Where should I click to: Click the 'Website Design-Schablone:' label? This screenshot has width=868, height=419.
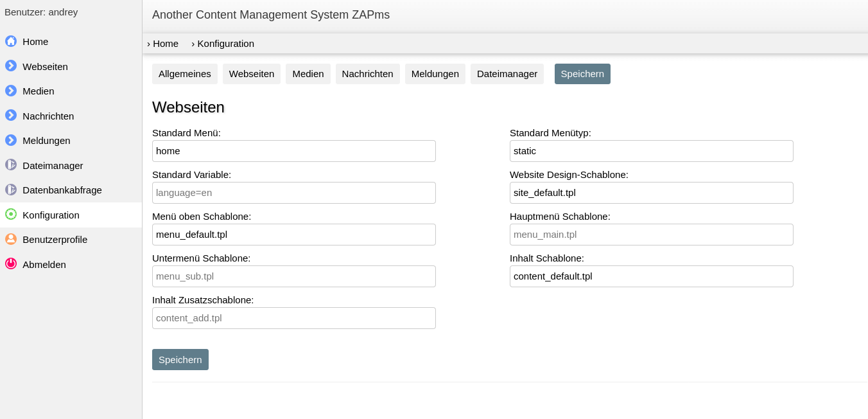pyautogui.click(x=569, y=175)
